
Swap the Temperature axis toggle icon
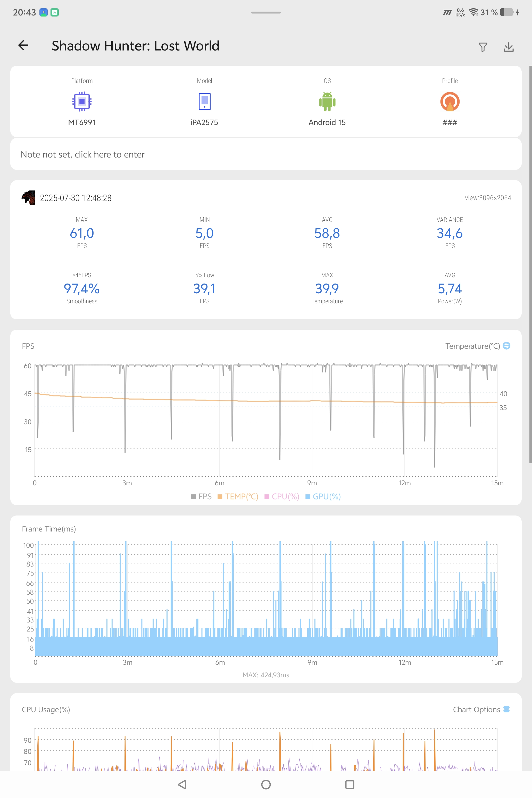point(506,345)
